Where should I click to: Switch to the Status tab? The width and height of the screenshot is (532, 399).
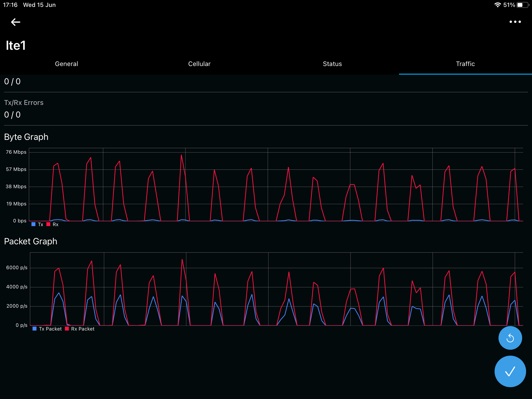(x=332, y=64)
